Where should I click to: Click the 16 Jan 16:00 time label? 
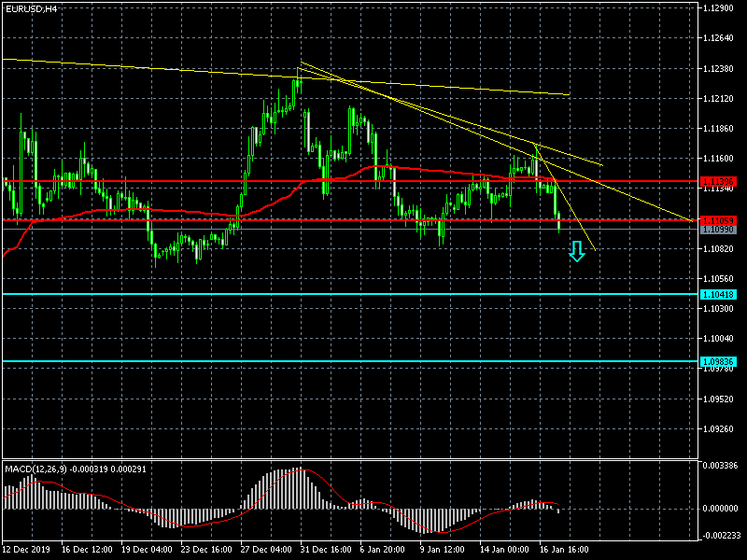point(564,549)
